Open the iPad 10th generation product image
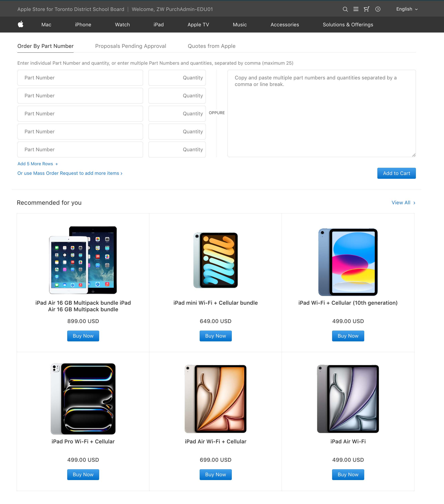This screenshot has height=504, width=444. [x=348, y=262]
